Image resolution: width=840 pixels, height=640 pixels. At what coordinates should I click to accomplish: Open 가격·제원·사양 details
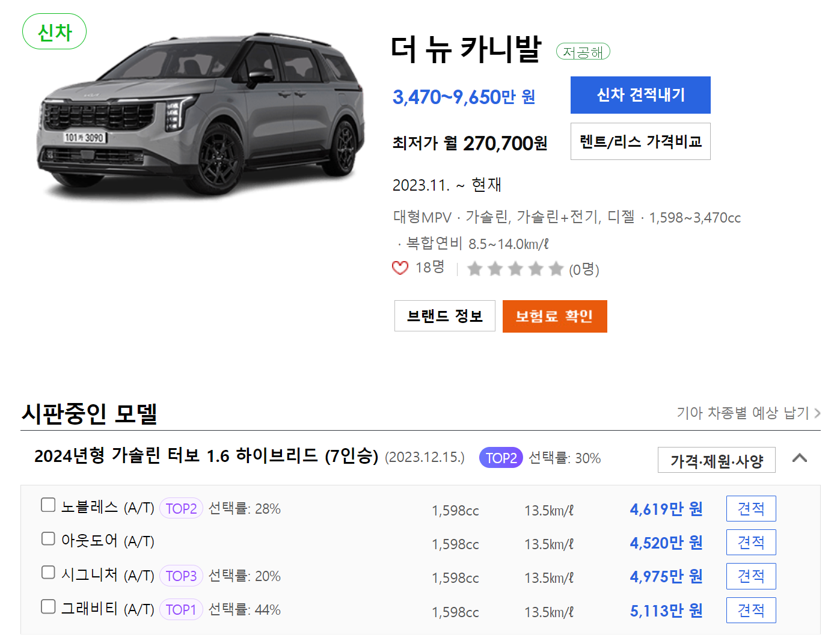coord(717,460)
